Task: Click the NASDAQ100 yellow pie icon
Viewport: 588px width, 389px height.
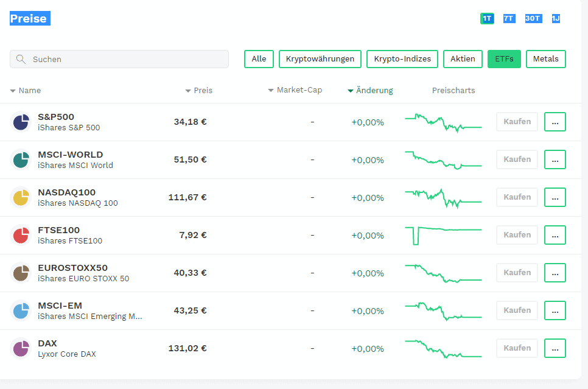Action: 21,197
